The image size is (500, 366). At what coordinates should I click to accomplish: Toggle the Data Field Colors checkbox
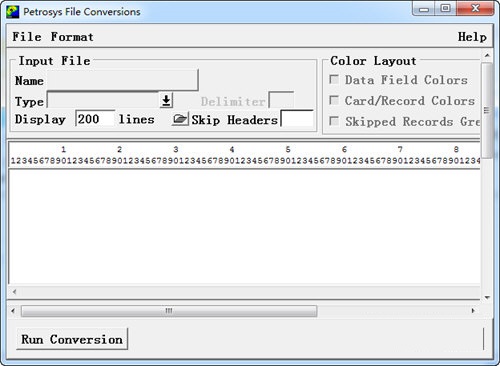tap(334, 79)
